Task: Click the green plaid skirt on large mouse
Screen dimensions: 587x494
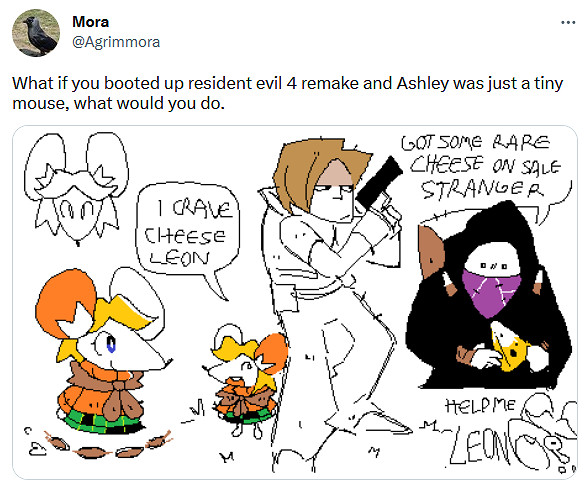Action: [x=102, y=422]
